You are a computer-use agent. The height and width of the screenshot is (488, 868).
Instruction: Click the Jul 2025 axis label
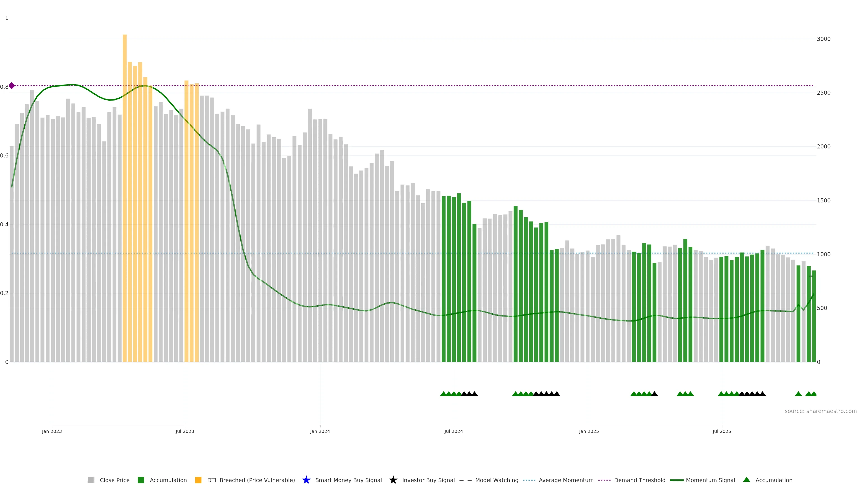tap(722, 432)
